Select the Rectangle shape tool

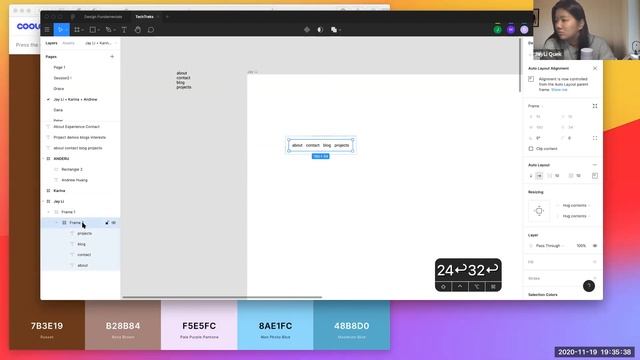(93, 29)
